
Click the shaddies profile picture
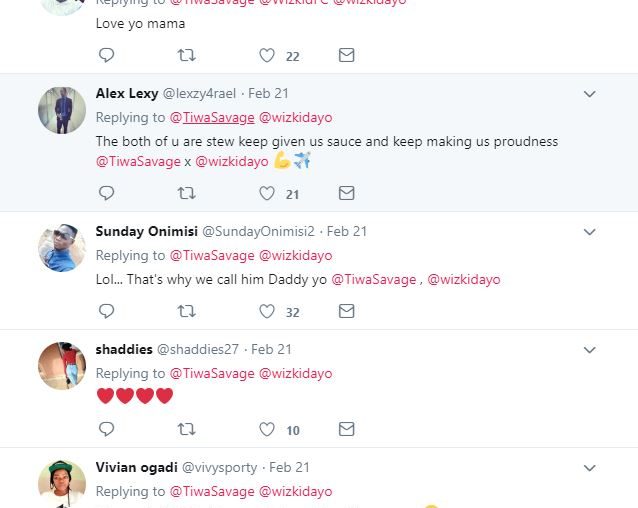[62, 366]
